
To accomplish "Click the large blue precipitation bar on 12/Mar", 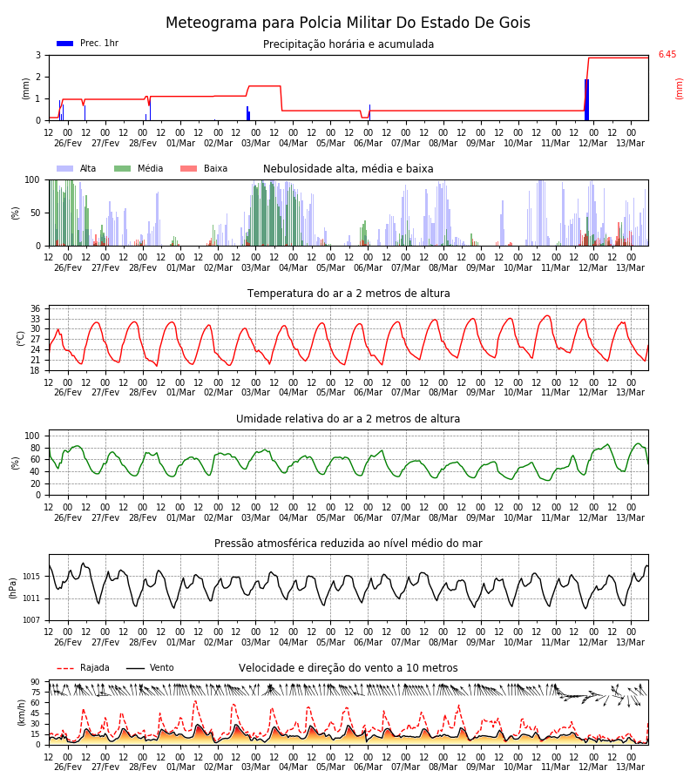I will click(586, 100).
